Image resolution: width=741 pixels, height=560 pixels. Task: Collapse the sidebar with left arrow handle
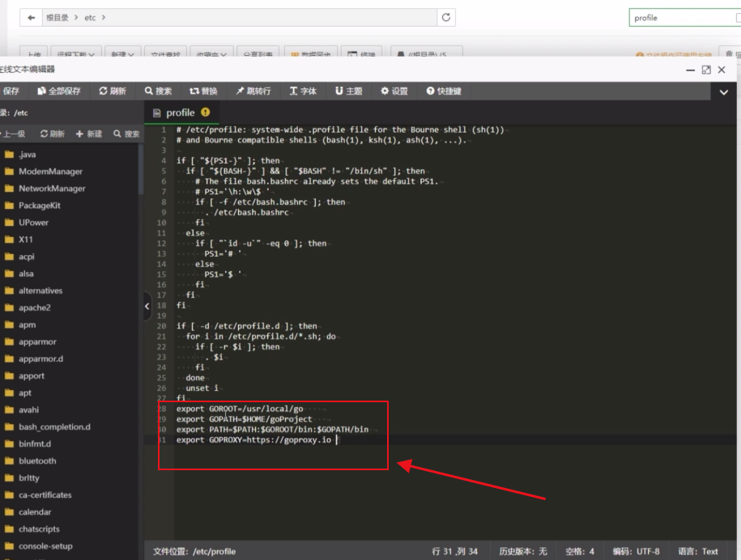pyautogui.click(x=147, y=306)
